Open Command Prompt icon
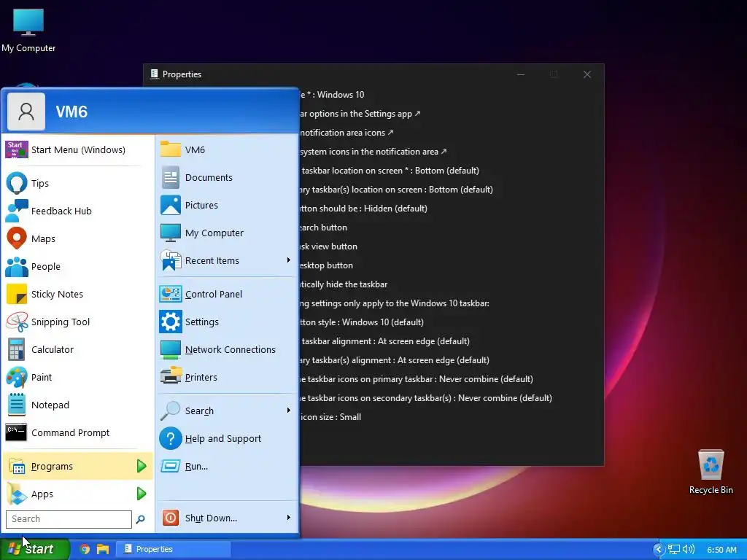 click(17, 432)
